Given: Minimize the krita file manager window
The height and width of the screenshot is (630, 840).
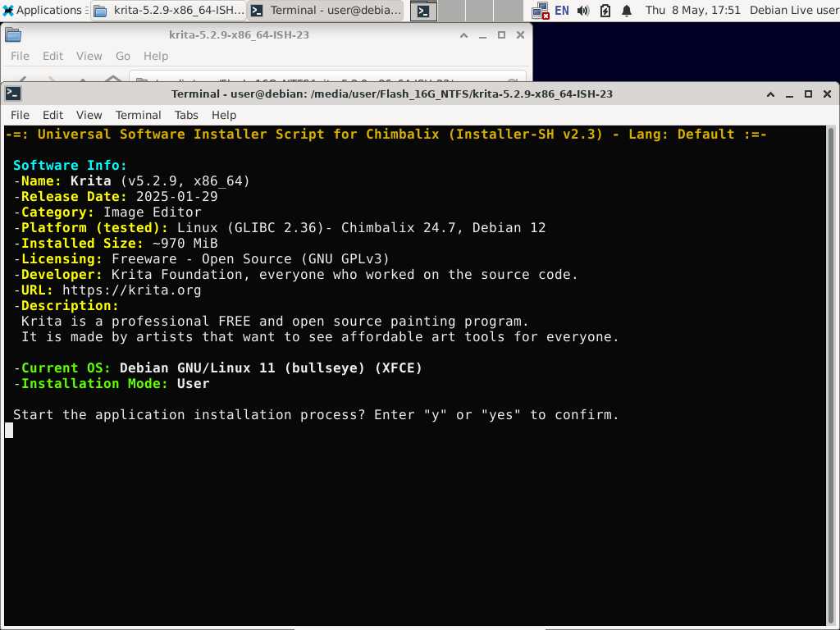Looking at the screenshot, I should point(482,35).
